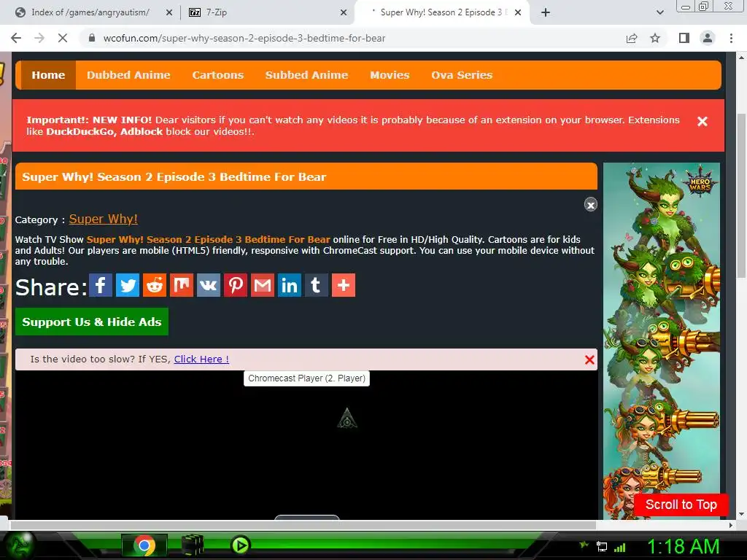
Task: Check network signal tray icon
Action: 620,547
